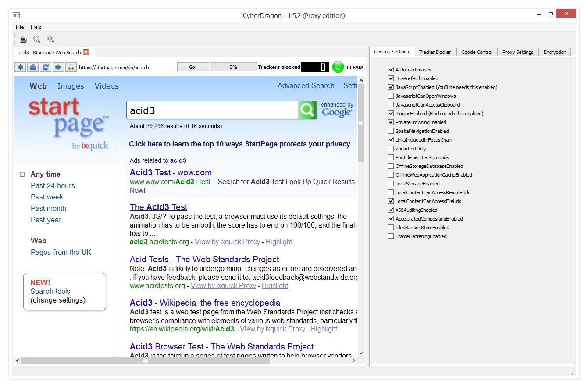Go back with the left arrow button
This screenshot has width=588, height=388.
(x=20, y=67)
